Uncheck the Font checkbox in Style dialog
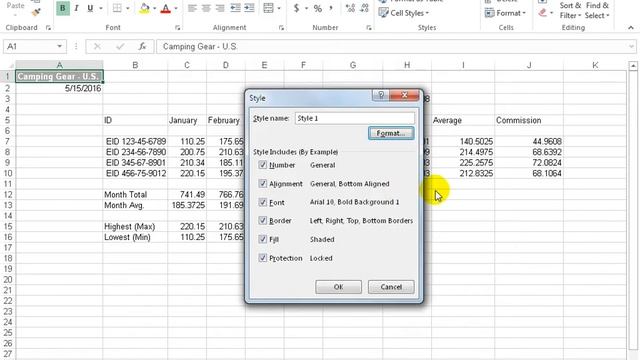640x360 pixels. (262, 202)
